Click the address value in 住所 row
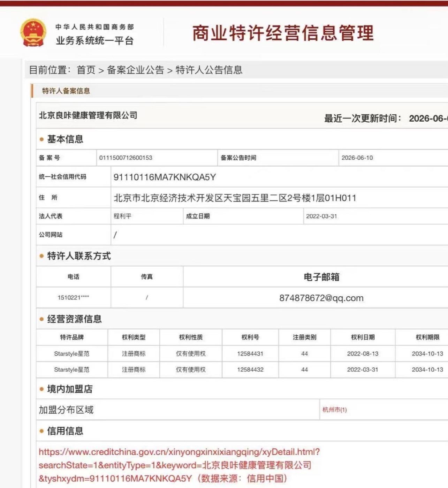448x488 pixels. [235, 198]
